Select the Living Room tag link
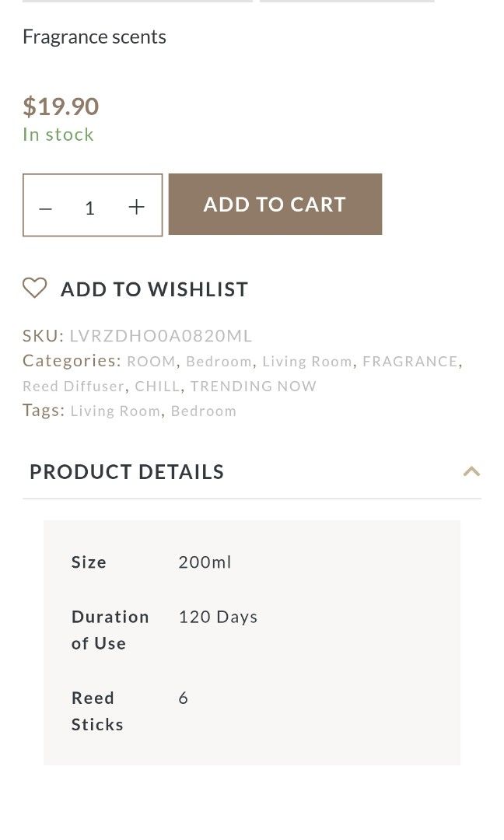Image resolution: width=504 pixels, height=840 pixels. point(115,411)
